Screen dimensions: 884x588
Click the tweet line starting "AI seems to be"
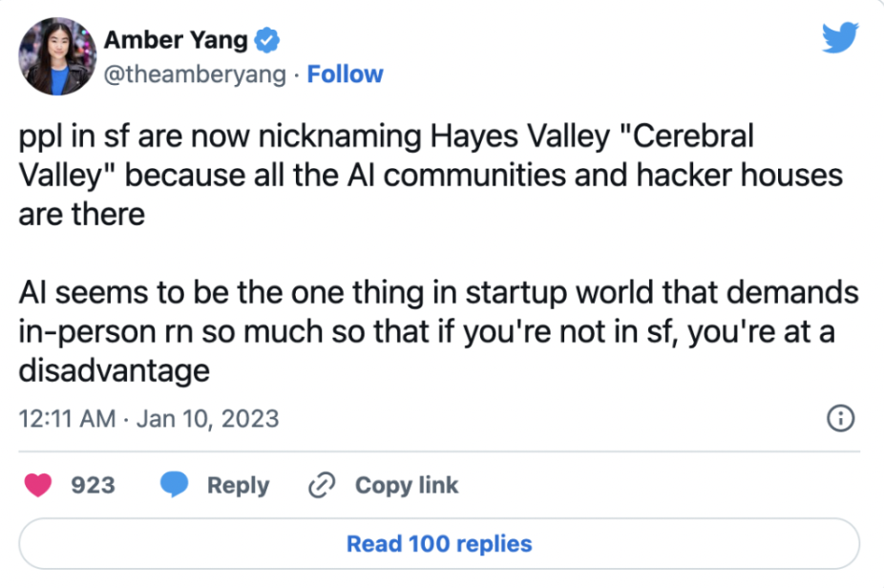coord(438,292)
